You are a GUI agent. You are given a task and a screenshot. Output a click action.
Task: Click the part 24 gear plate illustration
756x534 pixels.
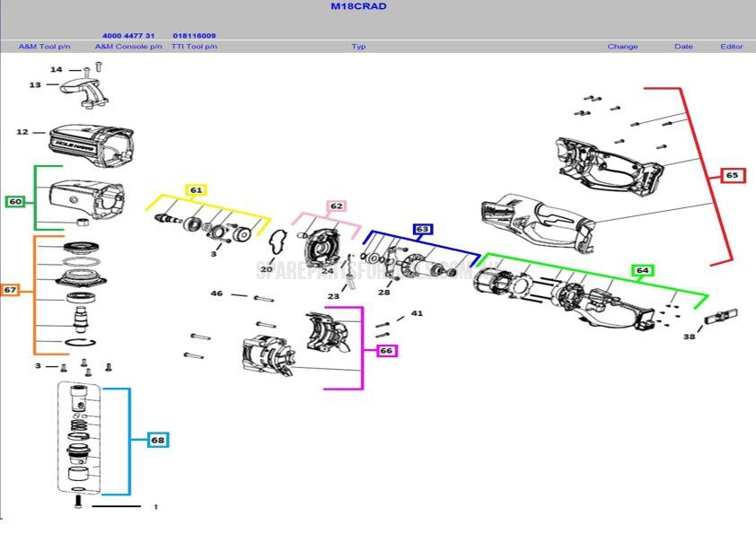pos(320,249)
